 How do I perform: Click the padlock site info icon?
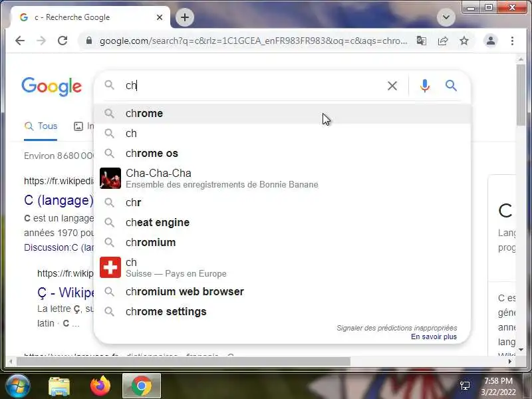click(89, 41)
